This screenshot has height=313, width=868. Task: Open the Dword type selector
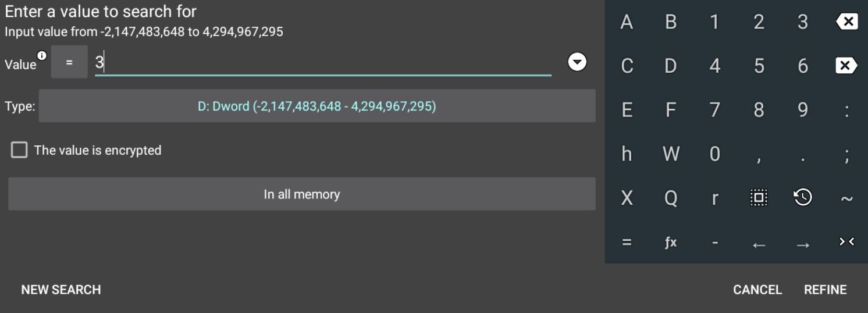click(x=316, y=106)
